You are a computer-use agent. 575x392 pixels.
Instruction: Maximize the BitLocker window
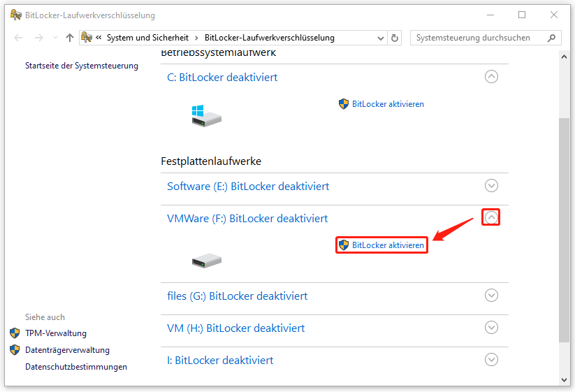pyautogui.click(x=522, y=15)
